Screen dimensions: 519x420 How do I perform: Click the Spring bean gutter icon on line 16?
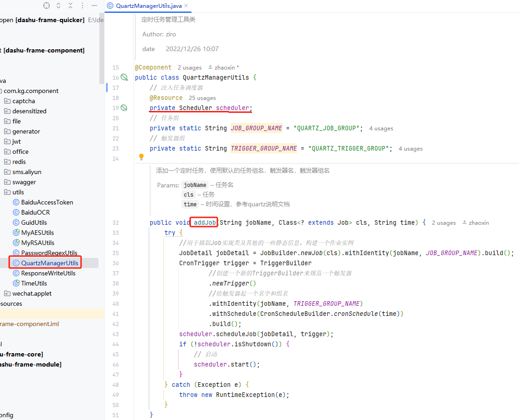124,77
